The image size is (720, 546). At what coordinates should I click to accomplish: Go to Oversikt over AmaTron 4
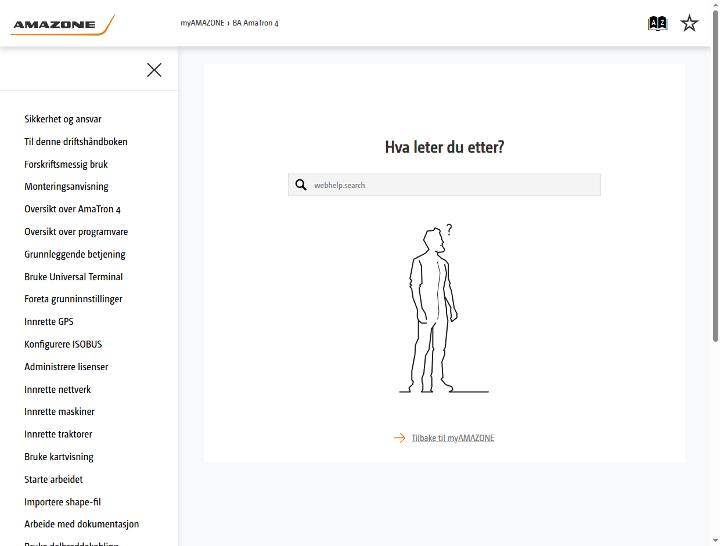[x=73, y=209]
